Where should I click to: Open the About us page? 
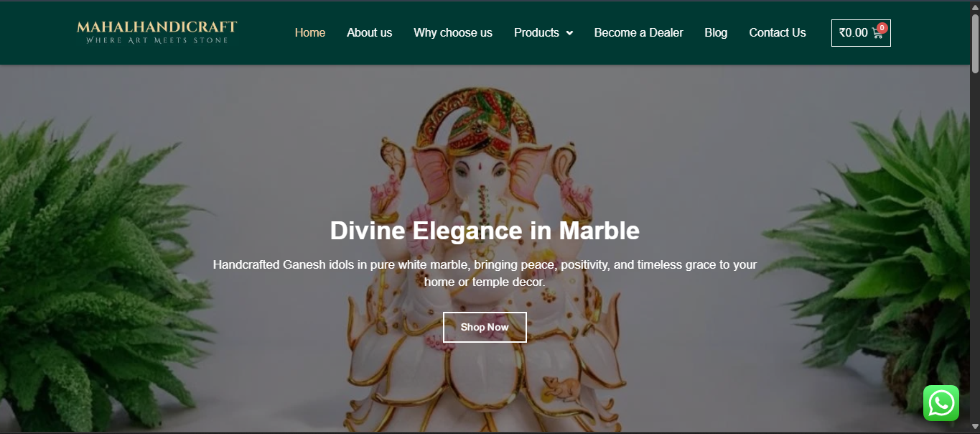click(x=369, y=32)
